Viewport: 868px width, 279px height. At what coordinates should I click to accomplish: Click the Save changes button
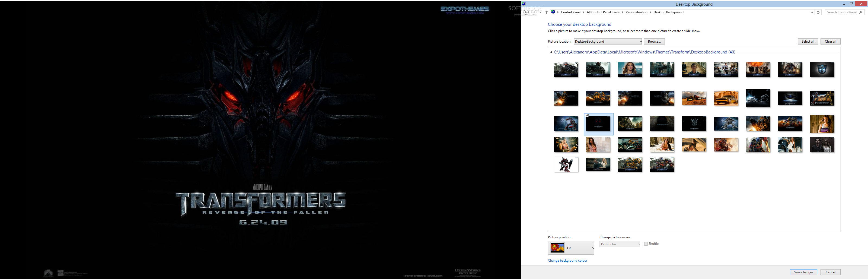pos(803,272)
